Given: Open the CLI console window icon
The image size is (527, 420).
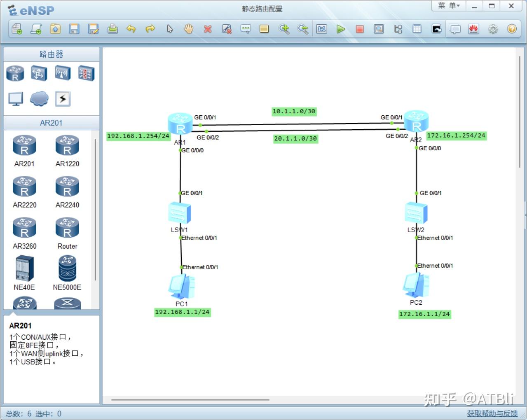Looking at the screenshot, I should 436,29.
